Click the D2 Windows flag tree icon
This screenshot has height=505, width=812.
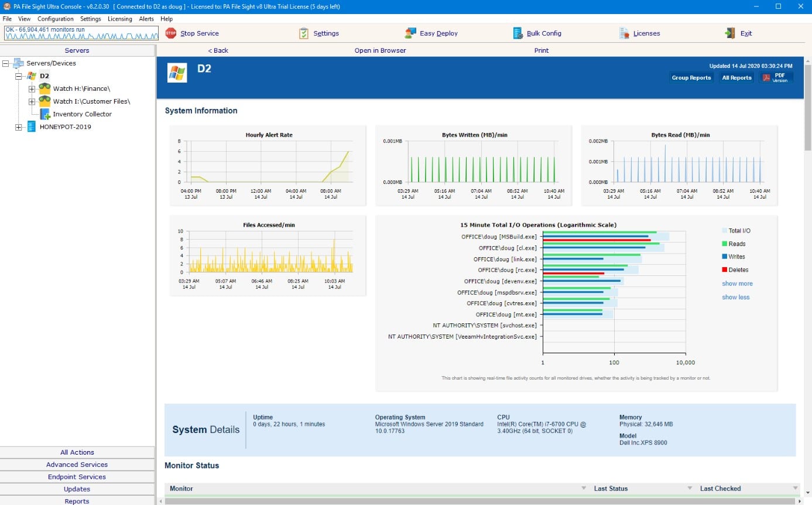32,76
